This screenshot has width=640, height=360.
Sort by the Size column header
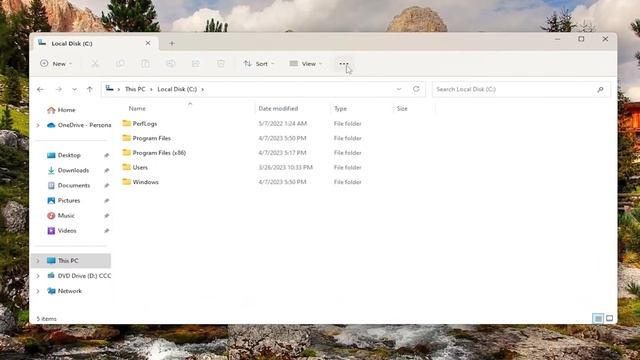(x=402, y=109)
